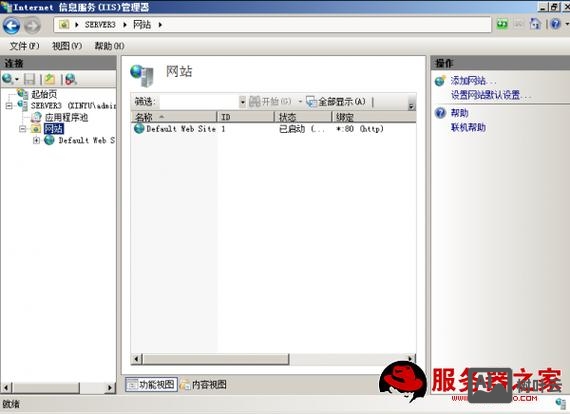570x414 pixels.
Task: Click the save disk icon in Connections toolbar
Action: click(29, 79)
